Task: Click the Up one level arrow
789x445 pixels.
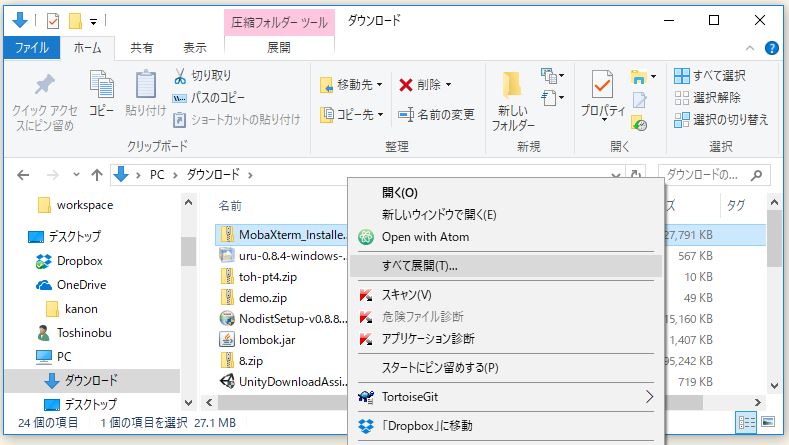Action: [97, 175]
